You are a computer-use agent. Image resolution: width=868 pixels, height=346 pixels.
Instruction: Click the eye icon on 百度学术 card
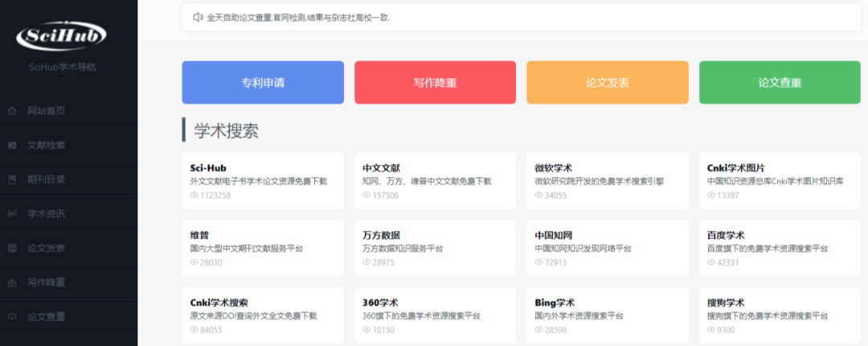[x=711, y=263]
